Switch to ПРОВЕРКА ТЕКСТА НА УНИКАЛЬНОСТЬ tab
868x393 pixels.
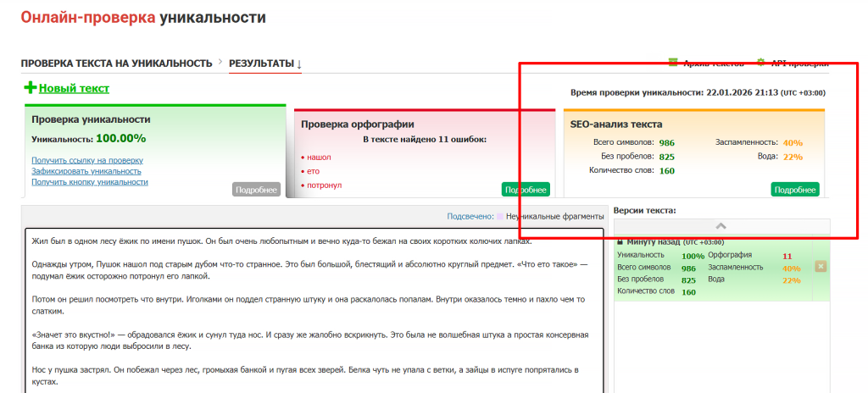tap(116, 64)
